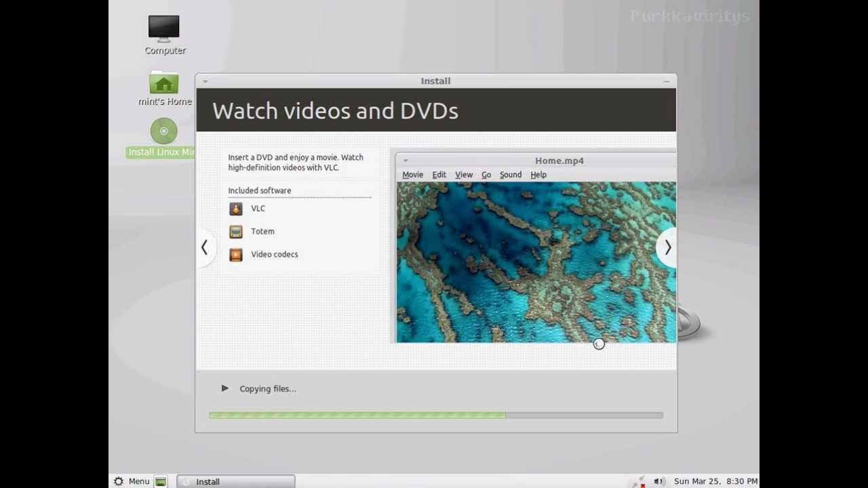Minimize the Install window
868x488 pixels.
point(666,81)
